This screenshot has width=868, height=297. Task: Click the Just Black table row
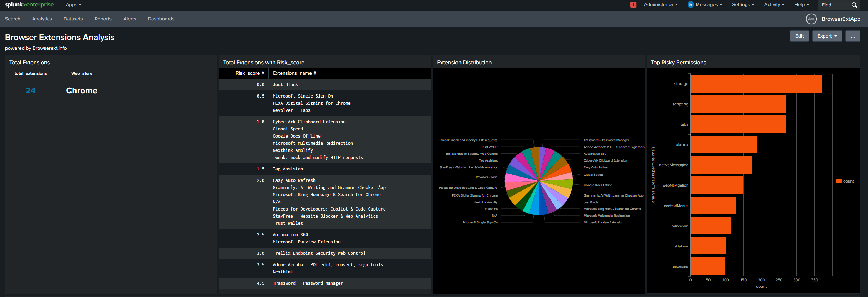click(x=325, y=85)
